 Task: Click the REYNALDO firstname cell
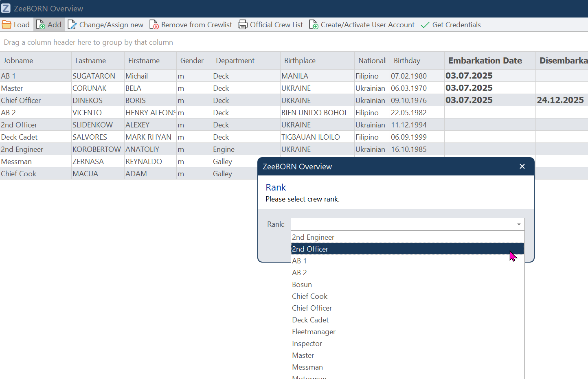151,162
